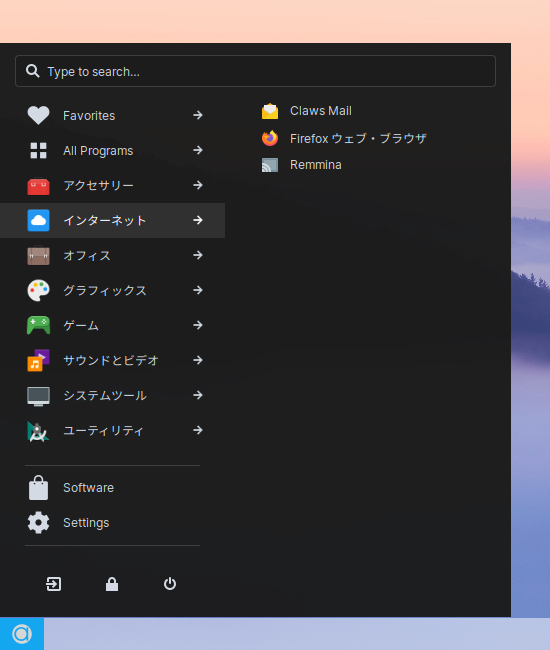
Task: Show サウンドとビデオ applications
Action: pos(112,360)
